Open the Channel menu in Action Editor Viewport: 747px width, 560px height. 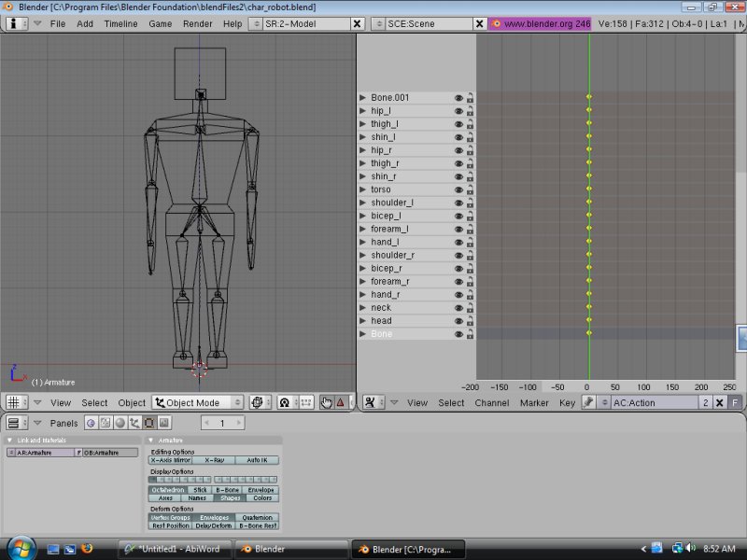click(491, 402)
